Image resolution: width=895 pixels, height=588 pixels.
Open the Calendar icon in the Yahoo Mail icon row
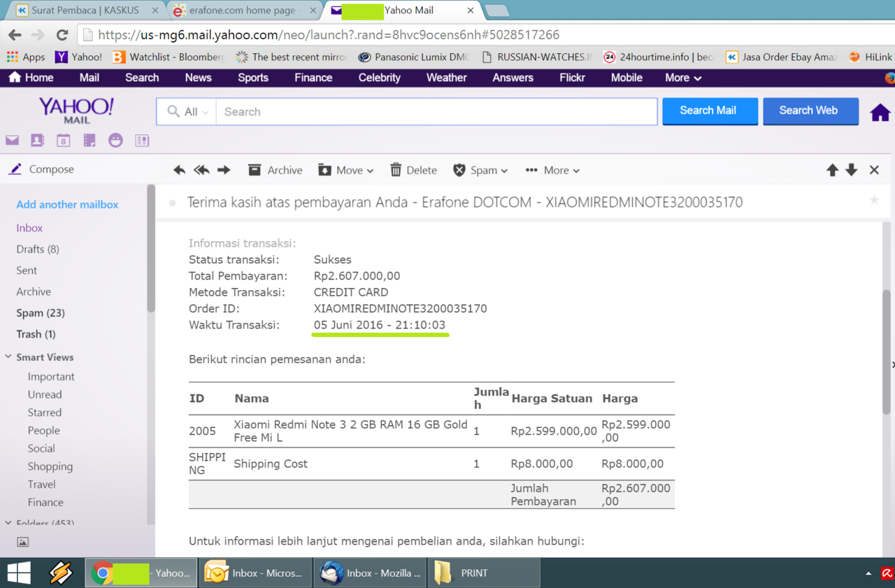[63, 141]
